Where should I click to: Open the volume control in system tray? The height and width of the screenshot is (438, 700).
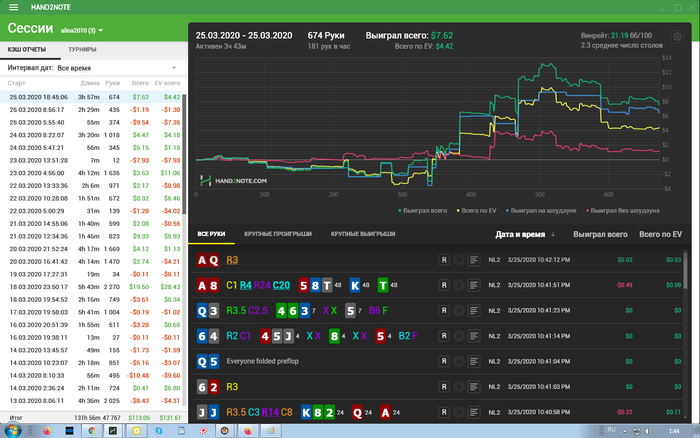(648, 431)
